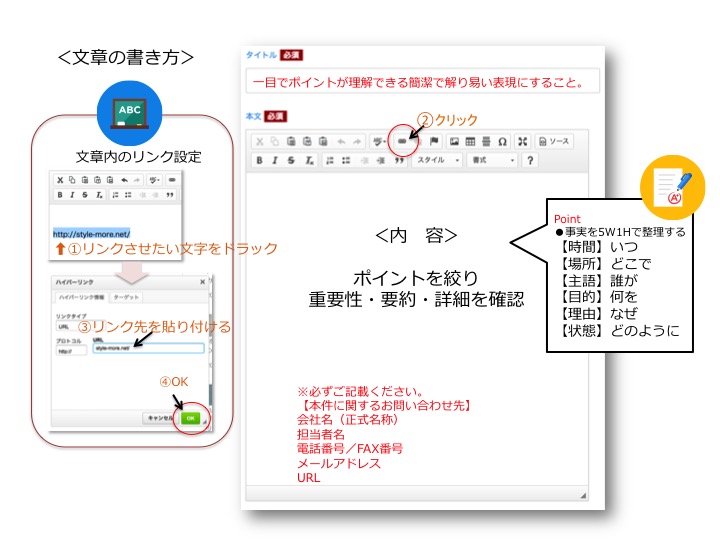This screenshot has height=540, width=720.
Task: Open the スタイル dropdown
Action: [x=438, y=160]
